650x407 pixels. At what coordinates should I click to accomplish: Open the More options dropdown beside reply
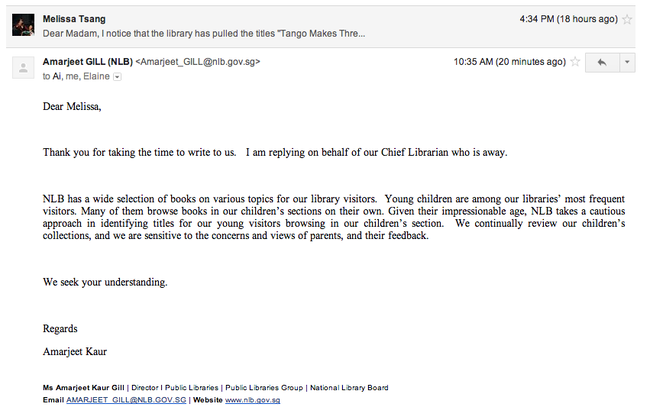(627, 62)
